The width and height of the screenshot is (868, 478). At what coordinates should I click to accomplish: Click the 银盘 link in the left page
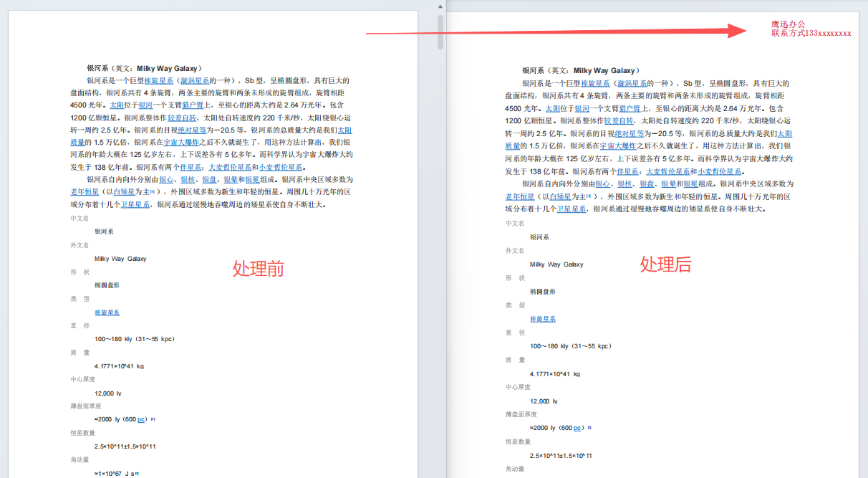(x=208, y=180)
